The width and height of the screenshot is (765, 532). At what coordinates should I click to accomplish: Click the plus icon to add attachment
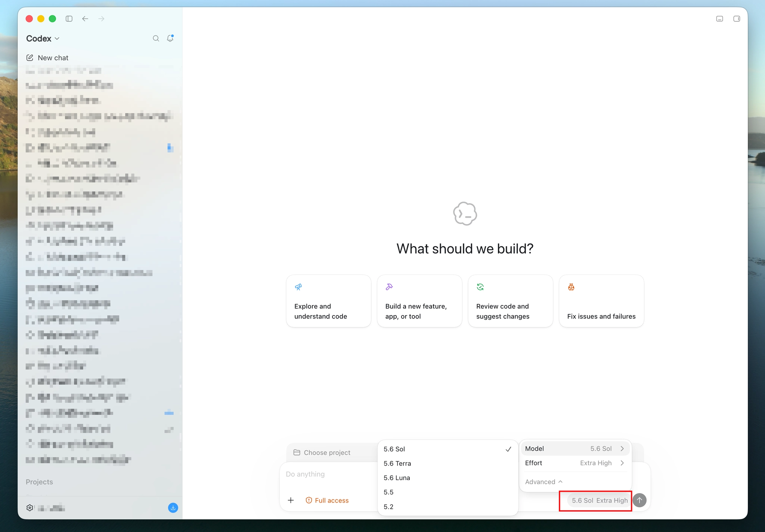pyautogui.click(x=291, y=500)
